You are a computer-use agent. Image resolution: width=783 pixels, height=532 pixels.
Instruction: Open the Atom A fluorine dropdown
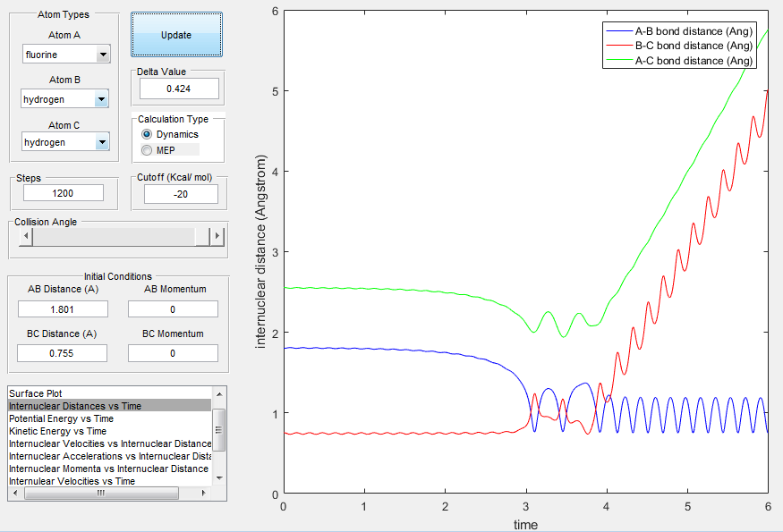point(66,55)
